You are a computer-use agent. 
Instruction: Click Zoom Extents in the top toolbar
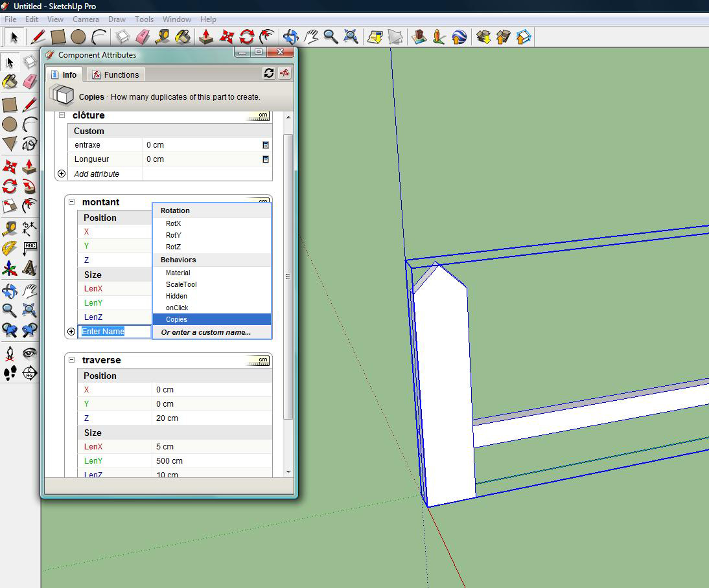point(351,37)
